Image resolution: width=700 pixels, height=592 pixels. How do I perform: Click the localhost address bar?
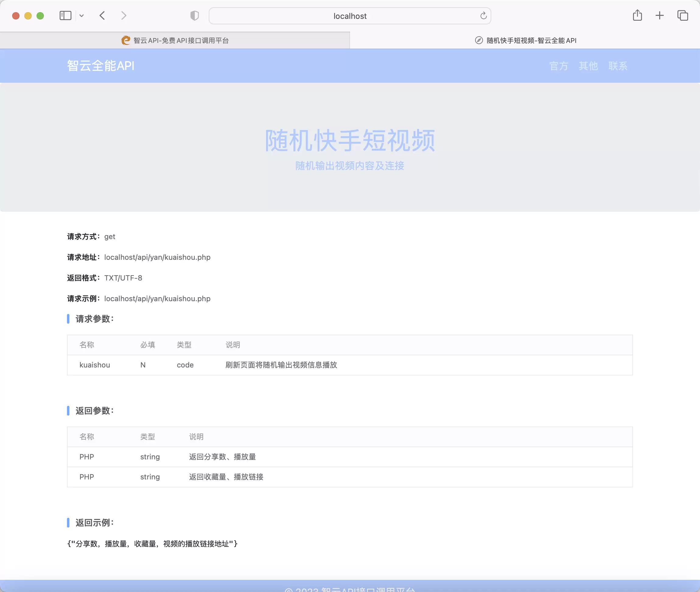pos(350,16)
